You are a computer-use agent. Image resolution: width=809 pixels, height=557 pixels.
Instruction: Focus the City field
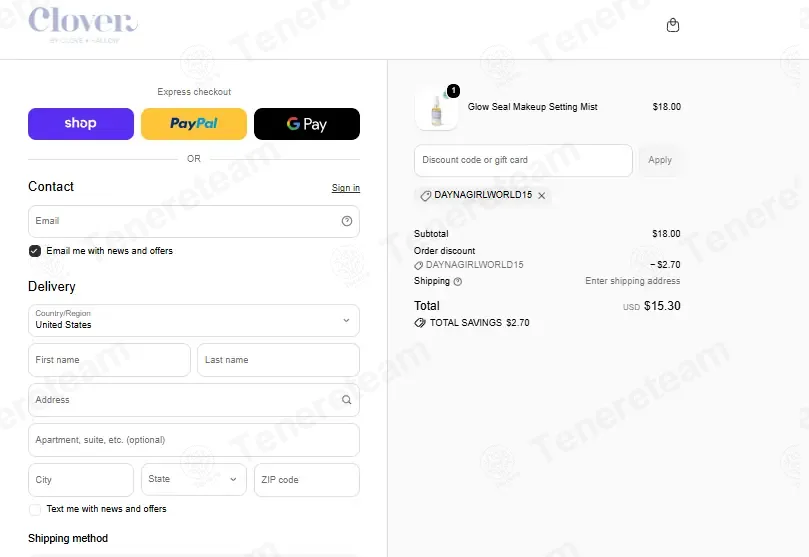81,480
